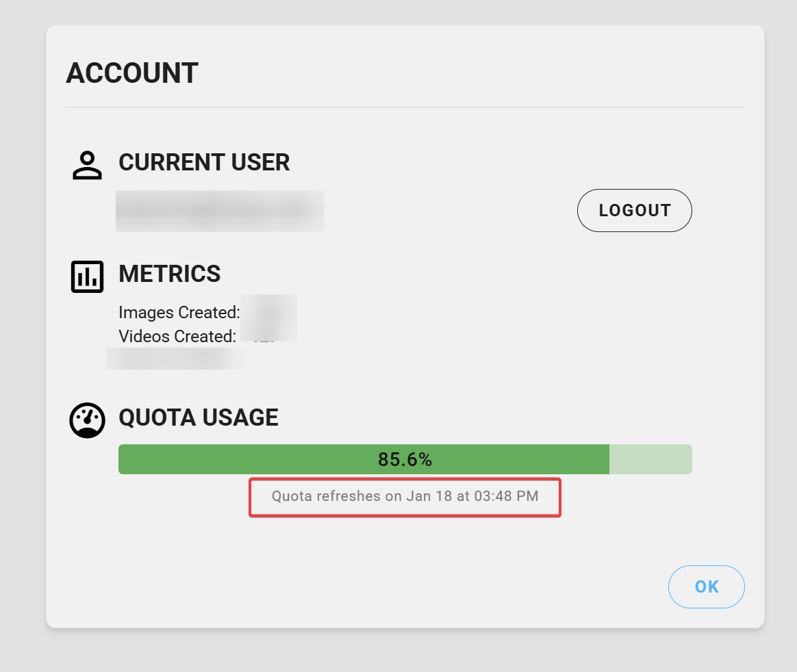
Task: Select the blurred user email field
Action: coord(220,211)
